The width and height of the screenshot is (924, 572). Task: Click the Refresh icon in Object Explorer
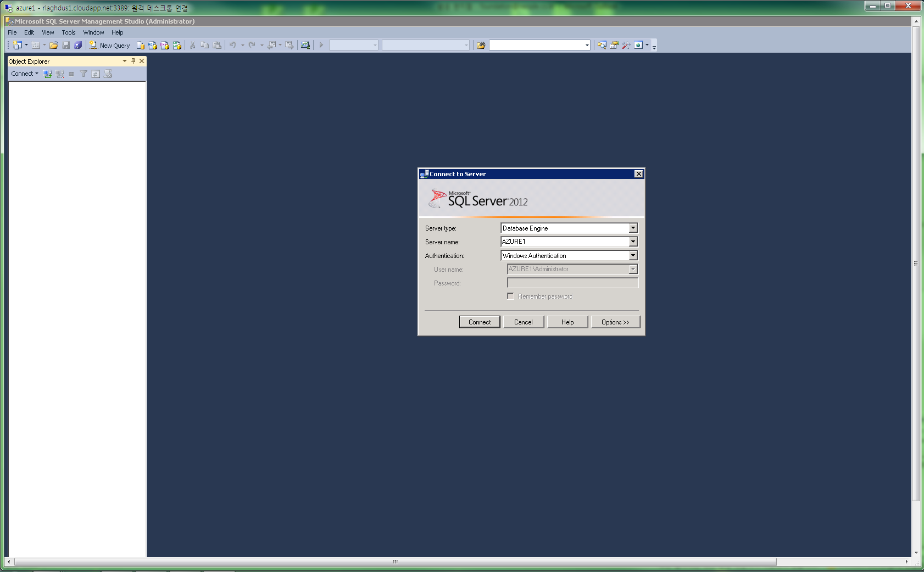click(x=96, y=74)
